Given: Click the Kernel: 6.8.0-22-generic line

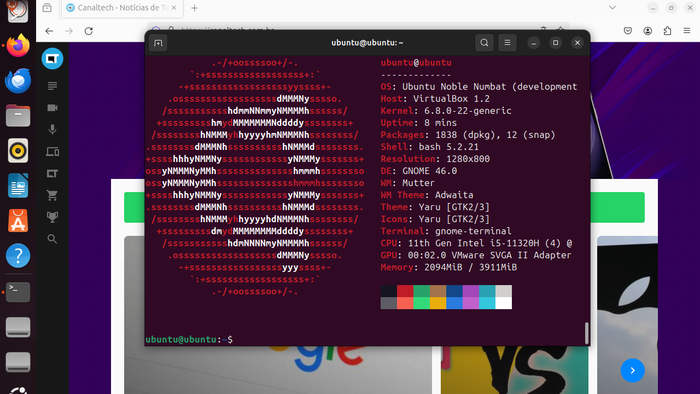Looking at the screenshot, I should tap(446, 111).
